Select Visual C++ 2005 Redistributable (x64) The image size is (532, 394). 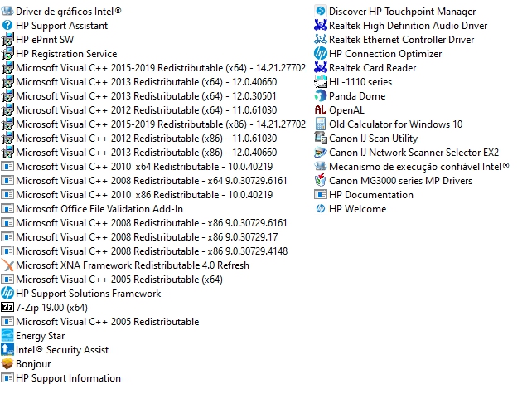tap(119, 280)
